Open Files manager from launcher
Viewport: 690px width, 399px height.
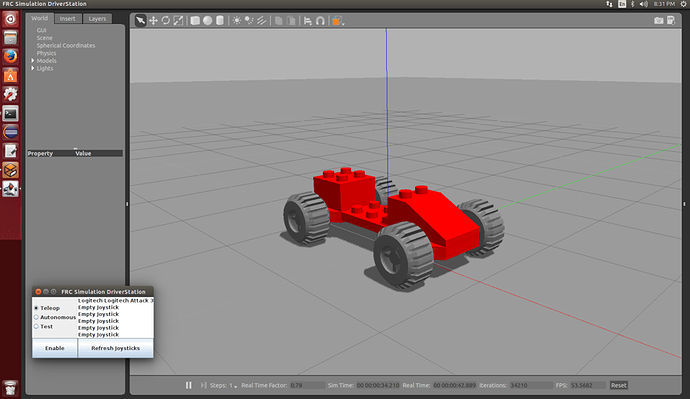10,38
